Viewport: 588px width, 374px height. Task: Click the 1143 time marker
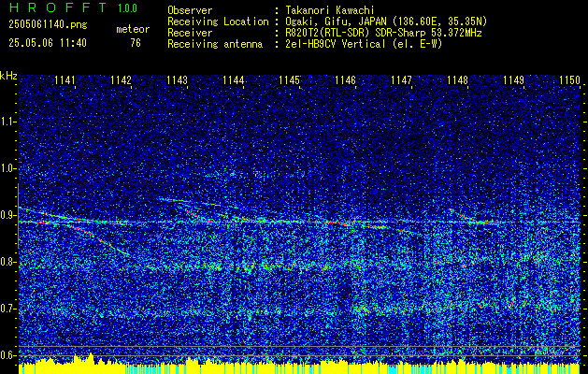pyautogui.click(x=177, y=80)
